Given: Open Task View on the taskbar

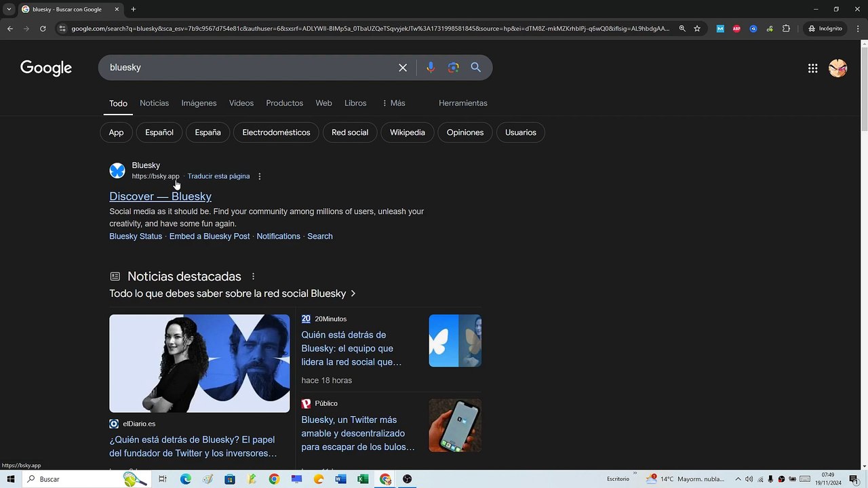Looking at the screenshot, I should pos(163,479).
